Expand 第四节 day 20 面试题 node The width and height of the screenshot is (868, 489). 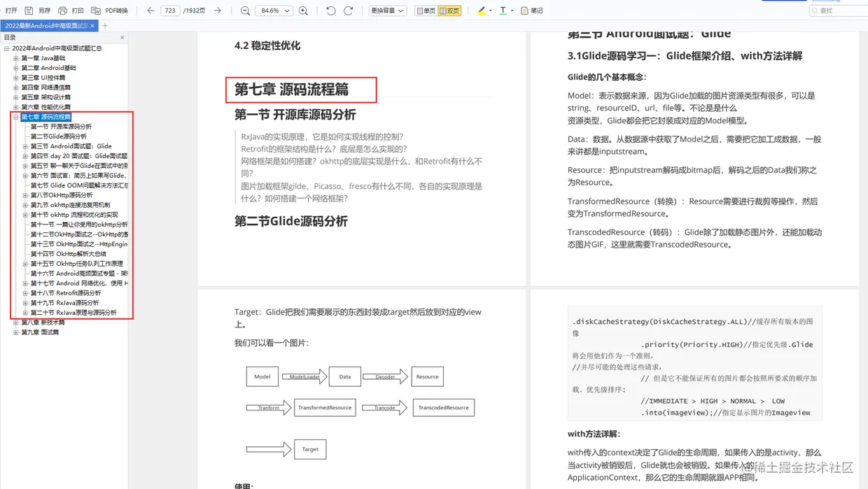click(x=25, y=156)
